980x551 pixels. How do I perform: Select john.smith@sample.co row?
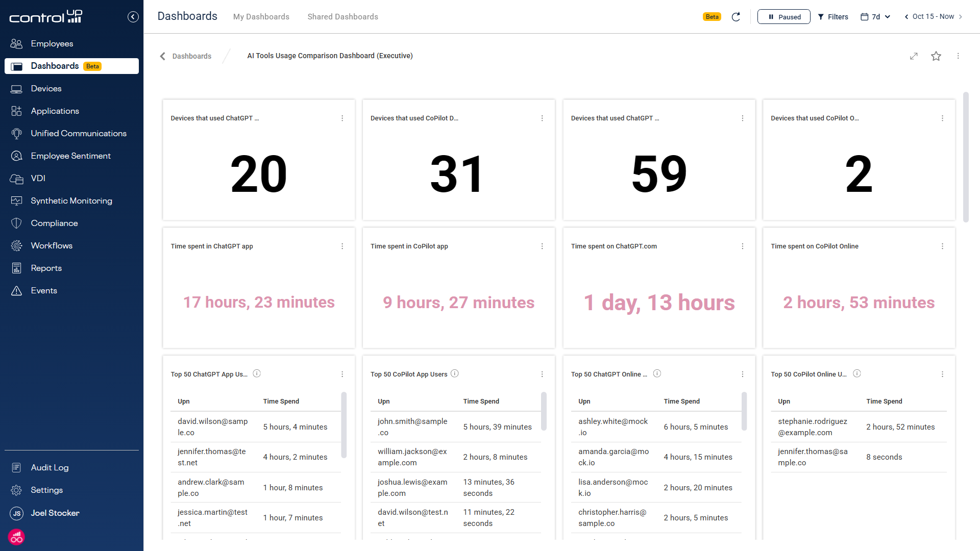[456, 427]
